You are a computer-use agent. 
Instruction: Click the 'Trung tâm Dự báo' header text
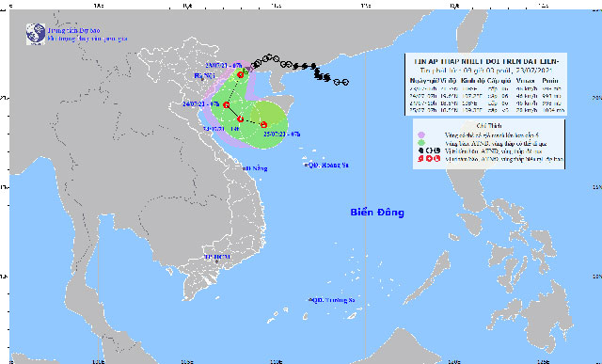pyautogui.click(x=73, y=31)
